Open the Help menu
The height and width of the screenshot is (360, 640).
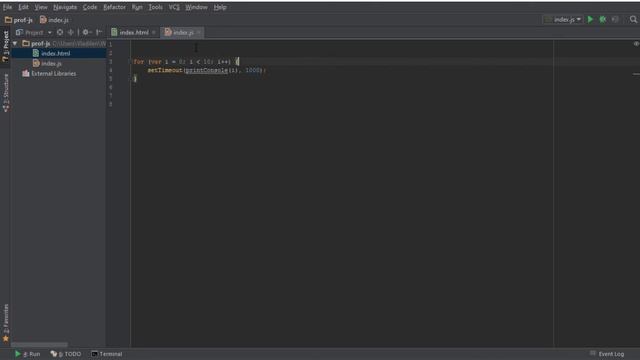pos(220,7)
